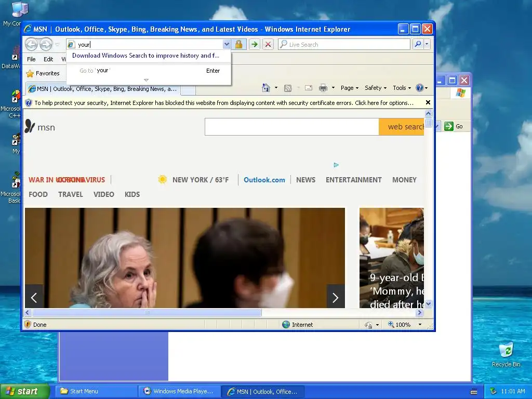The height and width of the screenshot is (399, 532).
Task: Open the Home button dropdown arrow
Action: coord(276,88)
